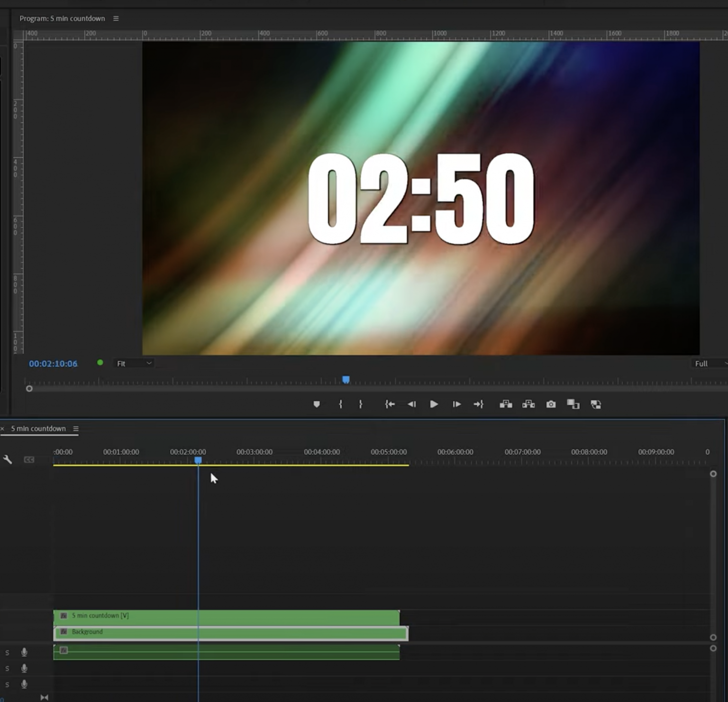Click the 00:05:00:00 mark on timeline ruler

pyautogui.click(x=389, y=452)
